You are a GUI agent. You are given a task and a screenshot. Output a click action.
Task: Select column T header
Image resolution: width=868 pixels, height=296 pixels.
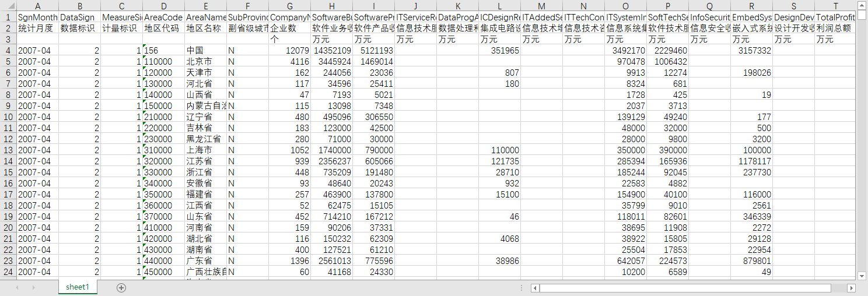coord(836,6)
